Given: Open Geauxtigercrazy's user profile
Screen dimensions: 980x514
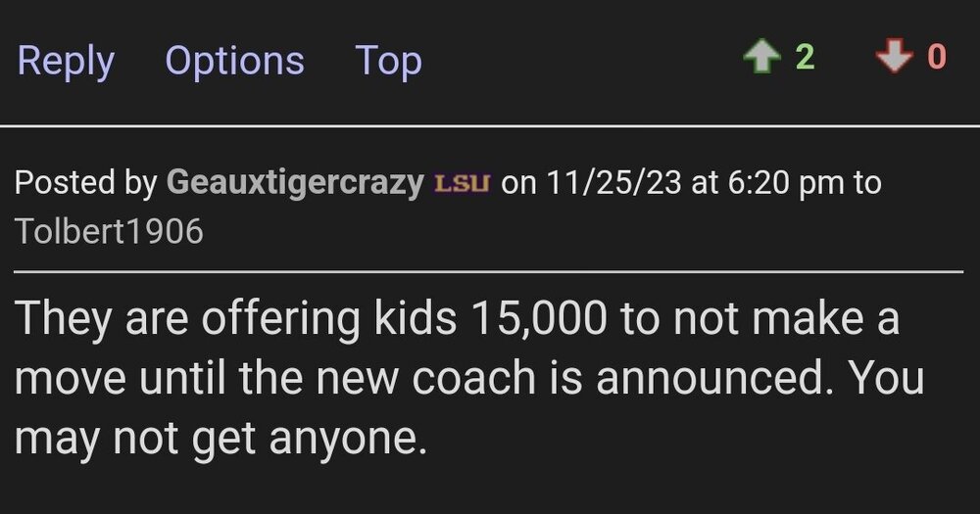Looking at the screenshot, I should [x=295, y=182].
